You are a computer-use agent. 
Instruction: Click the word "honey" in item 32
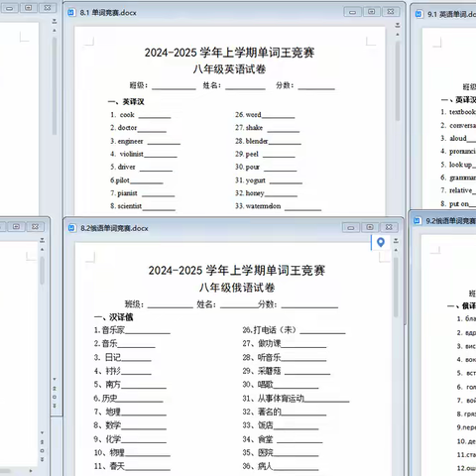(x=255, y=193)
